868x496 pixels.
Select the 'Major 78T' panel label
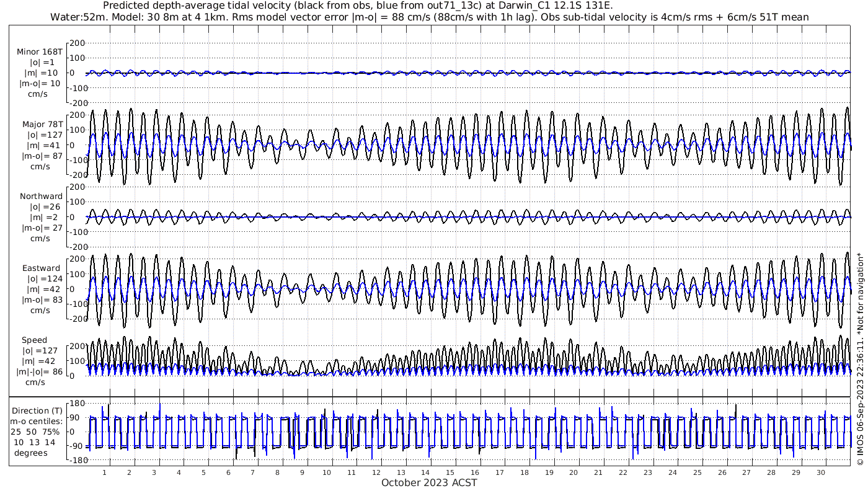pyautogui.click(x=42, y=123)
